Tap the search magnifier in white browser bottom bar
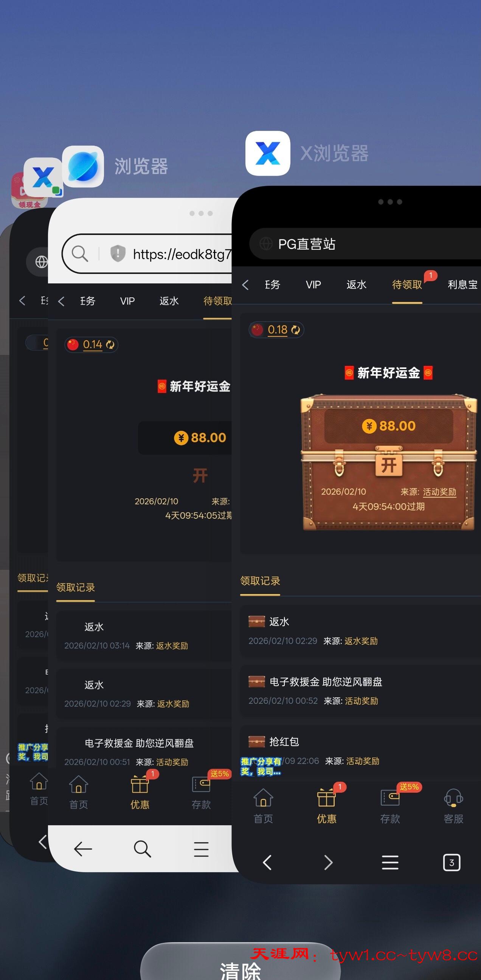This screenshot has width=481, height=980. (x=142, y=849)
